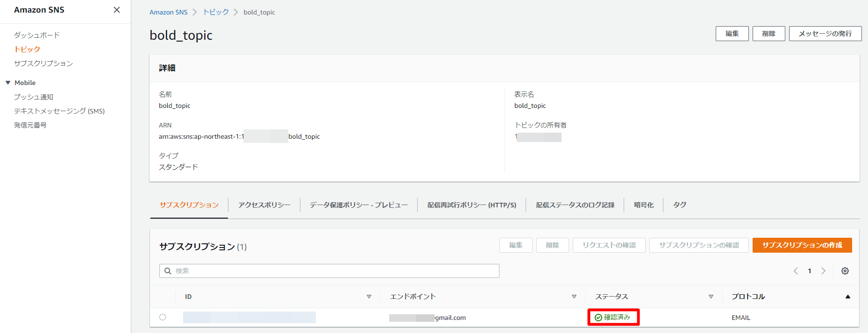
Task: Click the search magnifier icon
Action: pos(168,271)
